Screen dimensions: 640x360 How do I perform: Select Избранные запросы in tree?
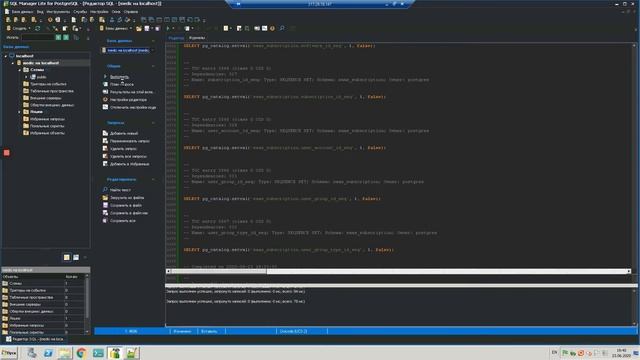[x=47, y=119]
